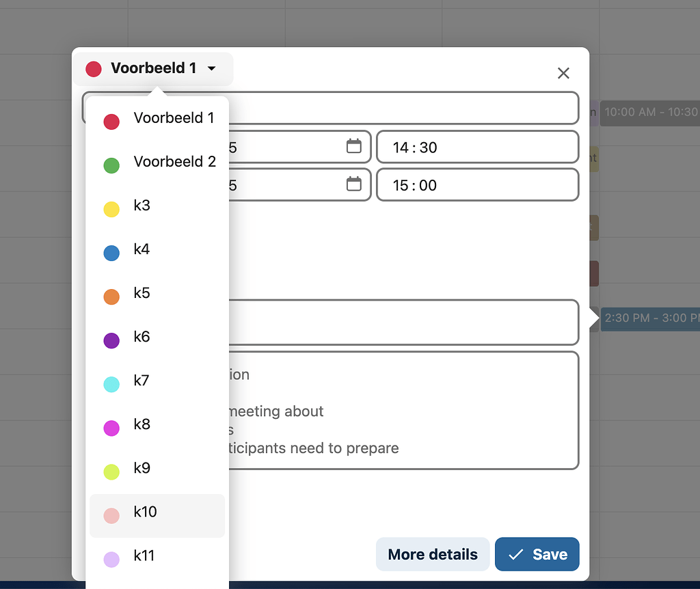Collapse the Voorbeeld 1 category dropdown
The width and height of the screenshot is (700, 589).
pos(211,68)
